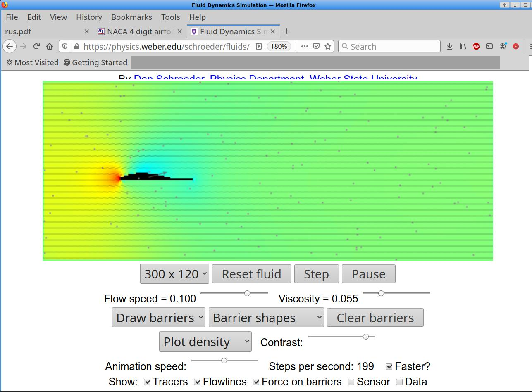Open a new tab with plus icon
Screen dimensions: 532x392
tap(287, 31)
